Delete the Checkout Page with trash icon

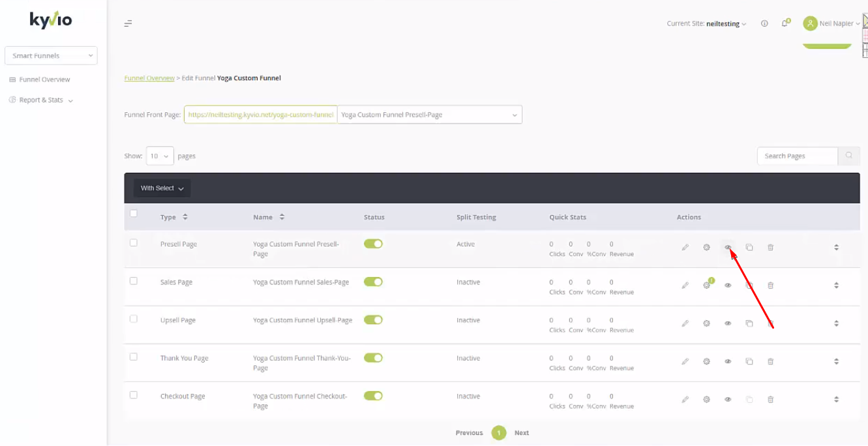tap(770, 399)
